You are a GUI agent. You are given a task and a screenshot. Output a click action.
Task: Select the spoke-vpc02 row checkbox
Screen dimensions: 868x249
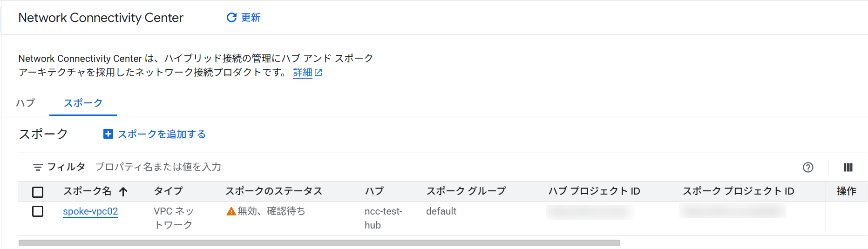(38, 211)
